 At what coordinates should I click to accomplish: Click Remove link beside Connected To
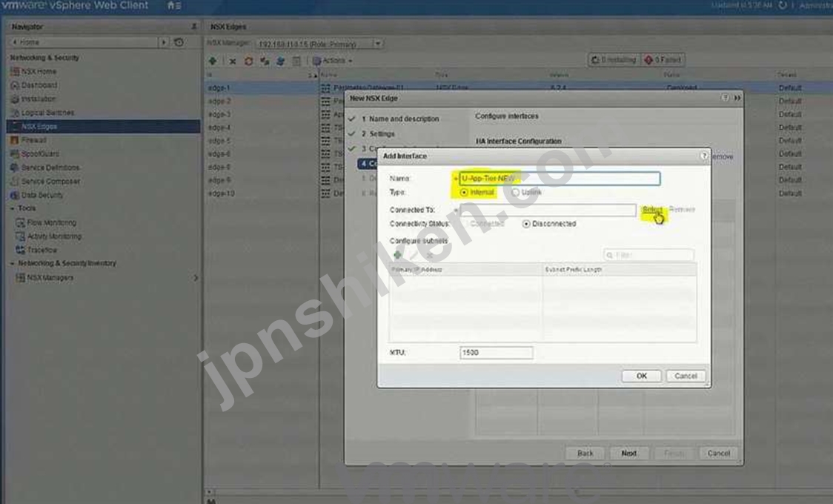point(682,209)
